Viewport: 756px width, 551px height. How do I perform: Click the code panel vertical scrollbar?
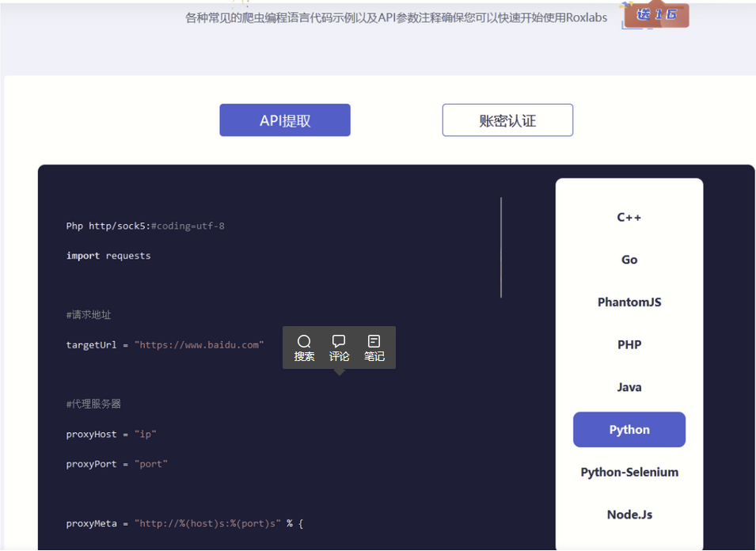(x=501, y=247)
